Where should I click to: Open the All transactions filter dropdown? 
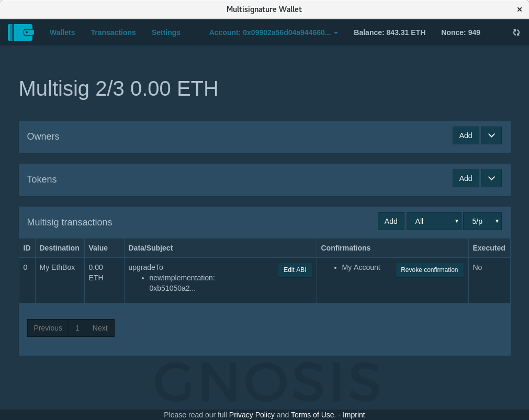pyautogui.click(x=434, y=221)
